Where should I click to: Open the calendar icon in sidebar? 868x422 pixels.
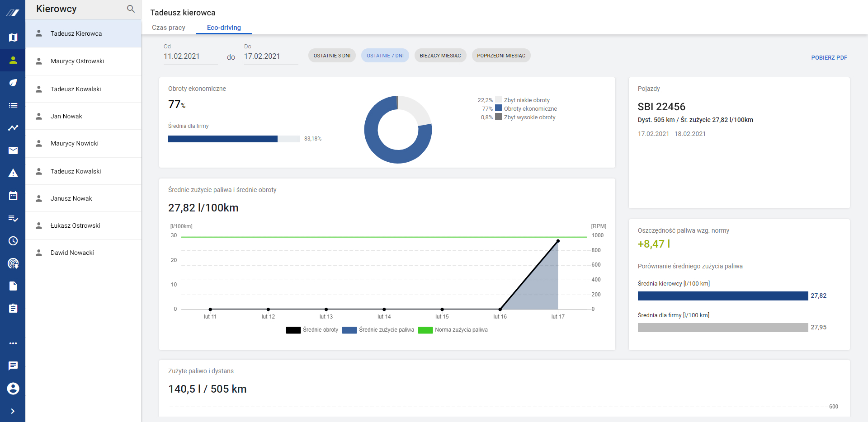(x=13, y=196)
